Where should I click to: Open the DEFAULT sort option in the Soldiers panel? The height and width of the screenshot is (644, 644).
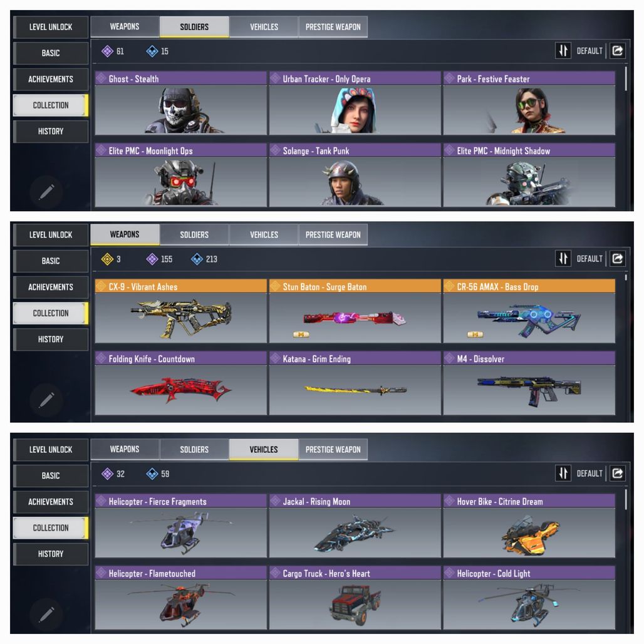(x=589, y=51)
